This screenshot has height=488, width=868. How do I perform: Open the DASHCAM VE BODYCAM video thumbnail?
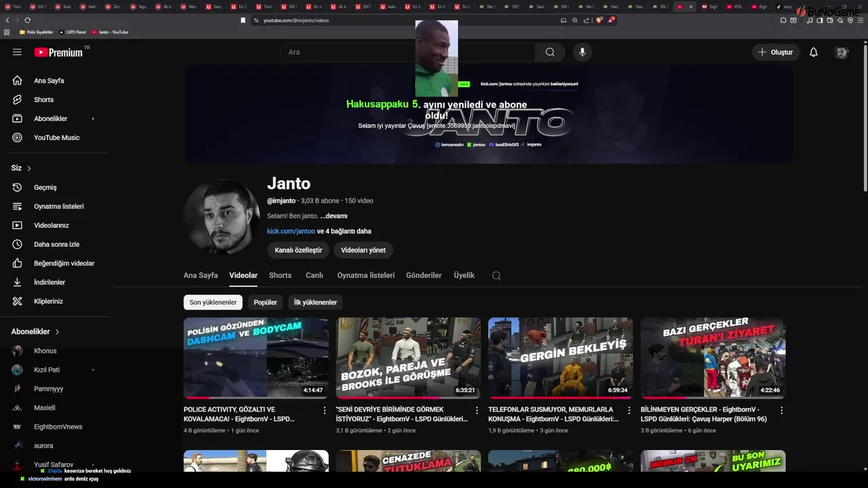coord(256,358)
